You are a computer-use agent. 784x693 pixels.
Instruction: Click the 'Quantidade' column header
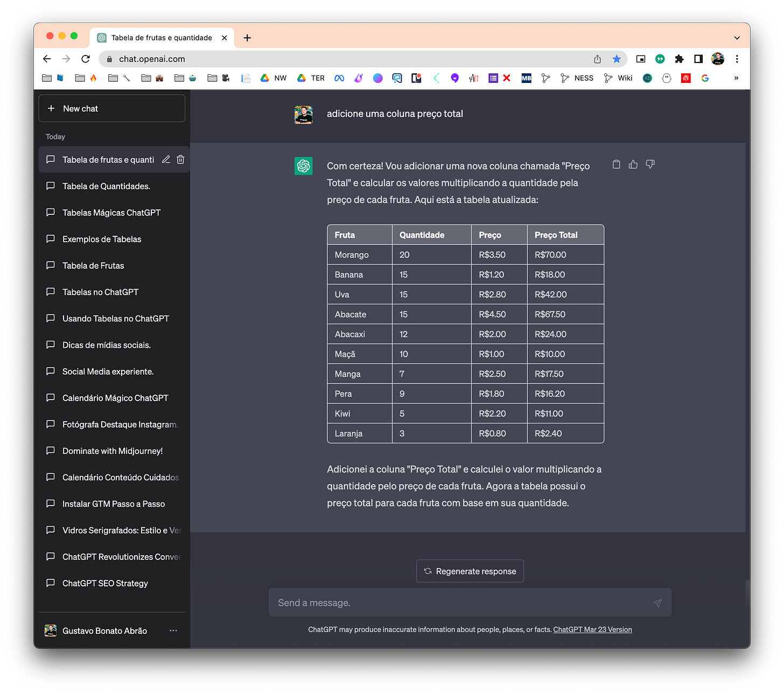(432, 235)
